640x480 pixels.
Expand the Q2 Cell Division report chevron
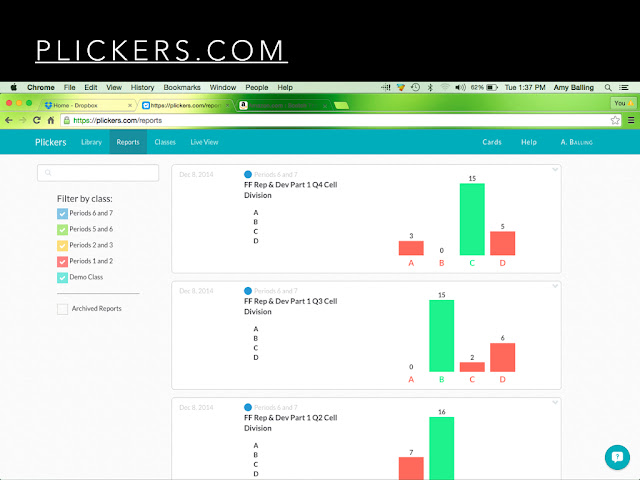click(x=555, y=402)
